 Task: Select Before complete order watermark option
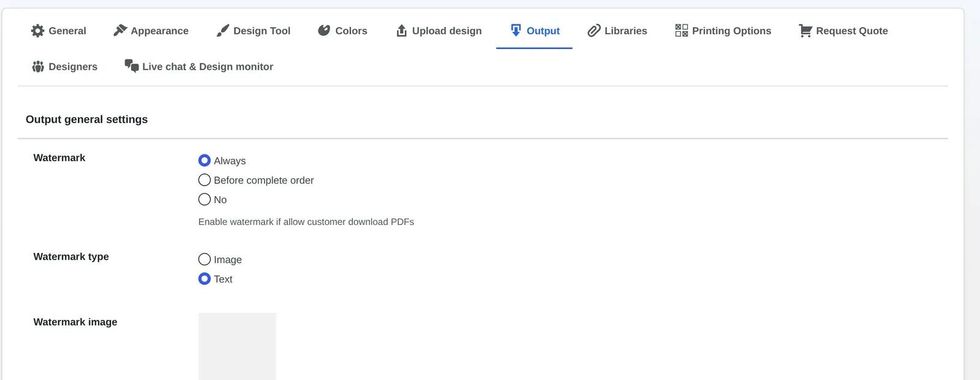tap(205, 180)
